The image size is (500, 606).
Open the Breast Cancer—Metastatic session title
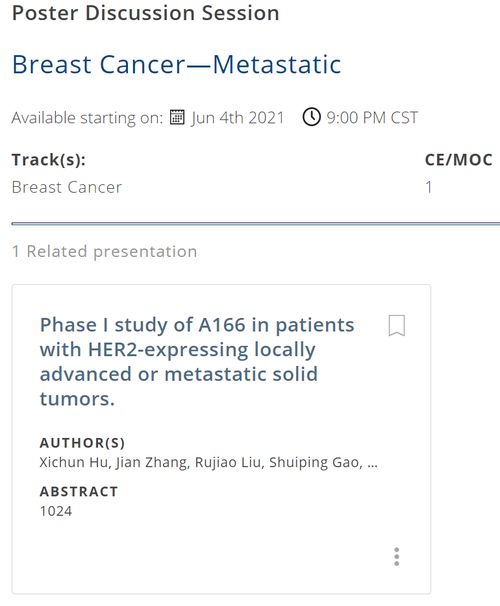coord(177,64)
